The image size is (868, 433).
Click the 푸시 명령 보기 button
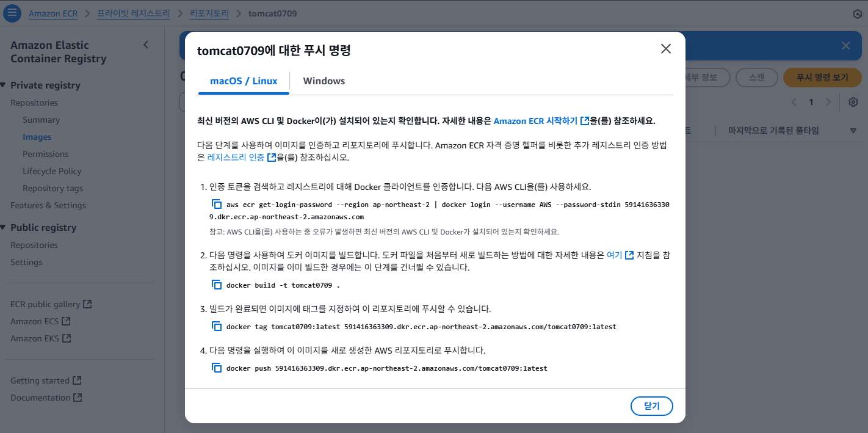[x=822, y=78]
